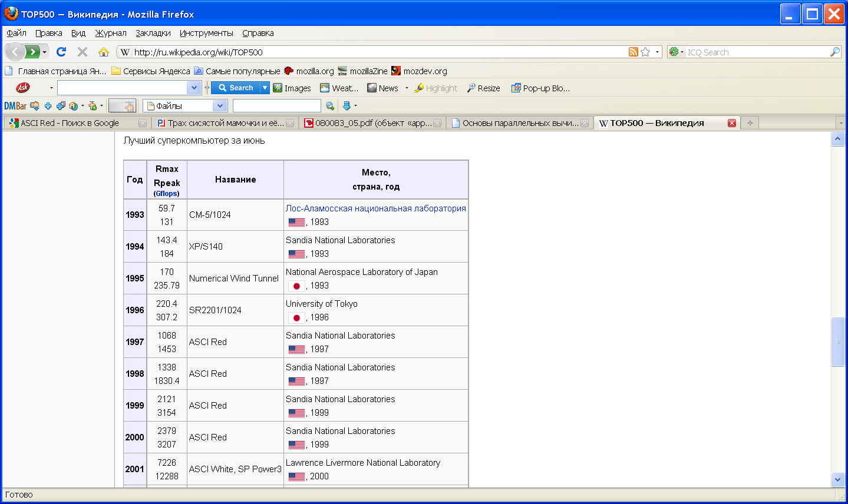Expand the Ask logo options dropdown
This screenshot has width=848, height=504.
pyautogui.click(x=51, y=88)
